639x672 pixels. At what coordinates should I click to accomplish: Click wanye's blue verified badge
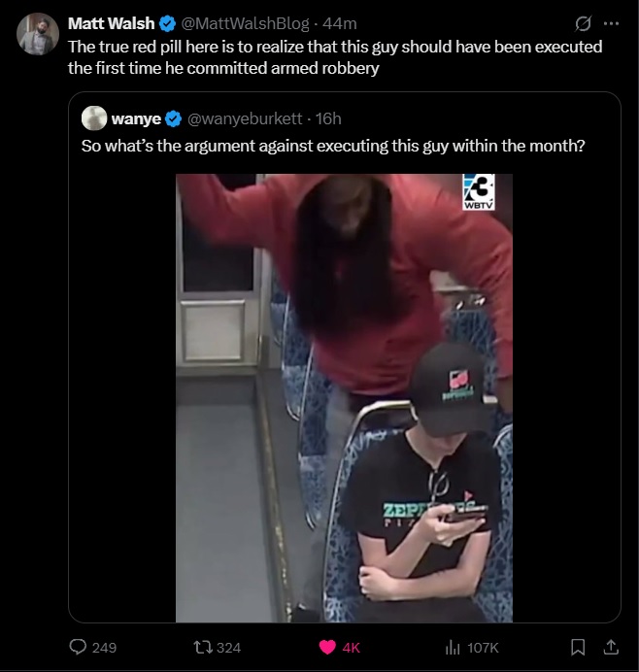[x=173, y=118]
